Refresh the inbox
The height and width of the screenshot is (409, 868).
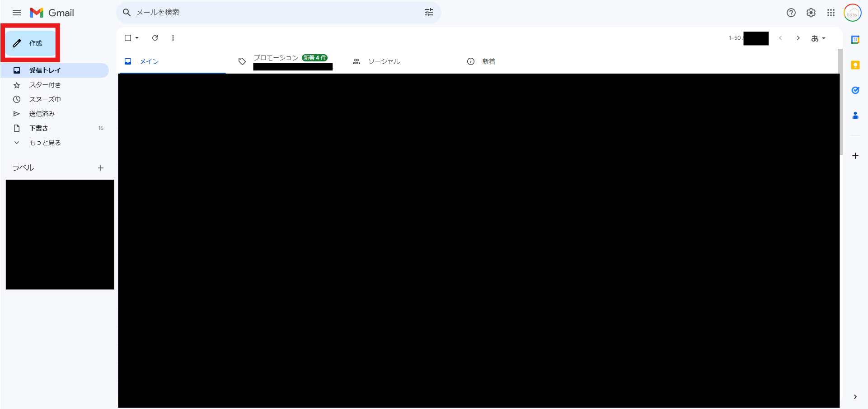[155, 38]
